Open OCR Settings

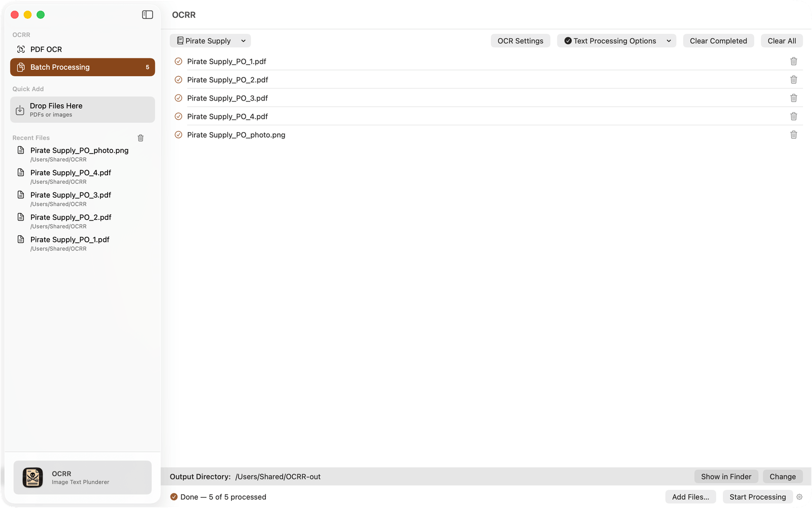pos(520,41)
